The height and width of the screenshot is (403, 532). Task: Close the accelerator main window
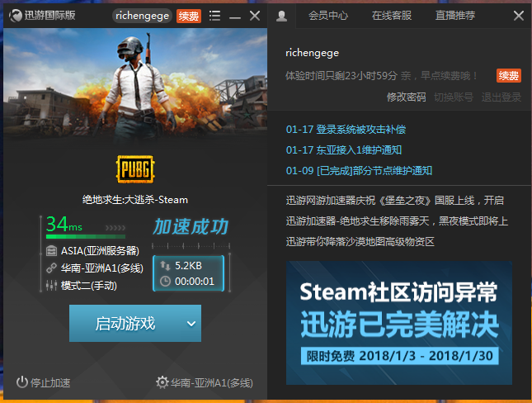255,16
